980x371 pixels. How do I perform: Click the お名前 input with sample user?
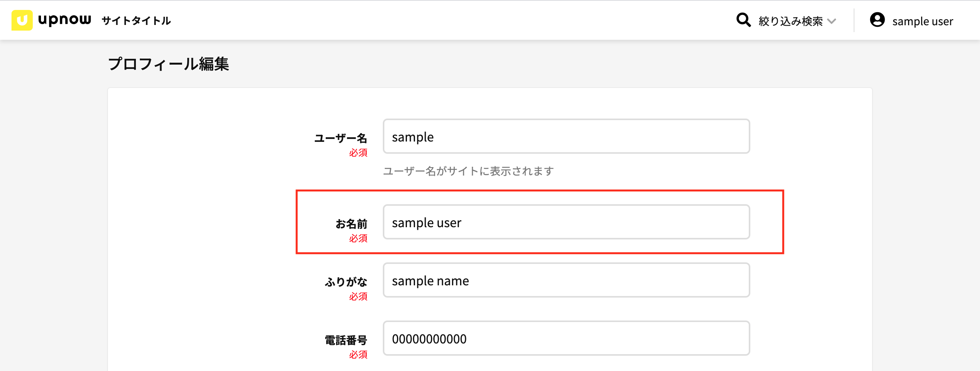(566, 222)
